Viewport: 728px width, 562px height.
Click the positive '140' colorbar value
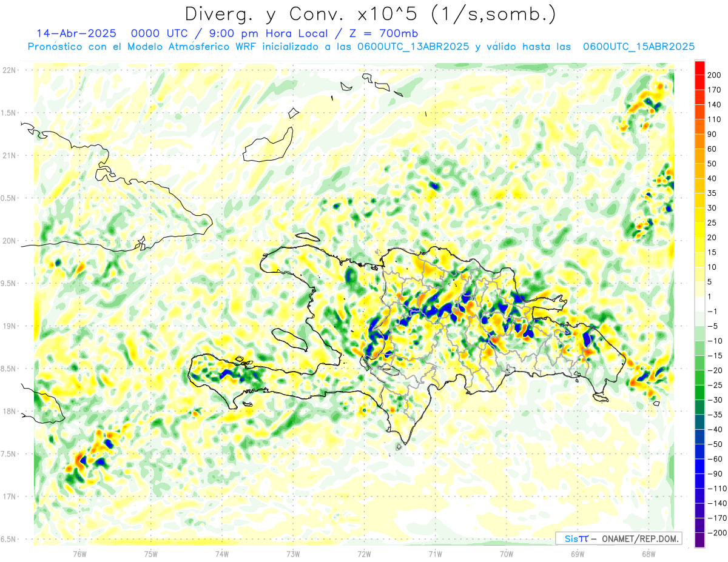tap(715, 104)
